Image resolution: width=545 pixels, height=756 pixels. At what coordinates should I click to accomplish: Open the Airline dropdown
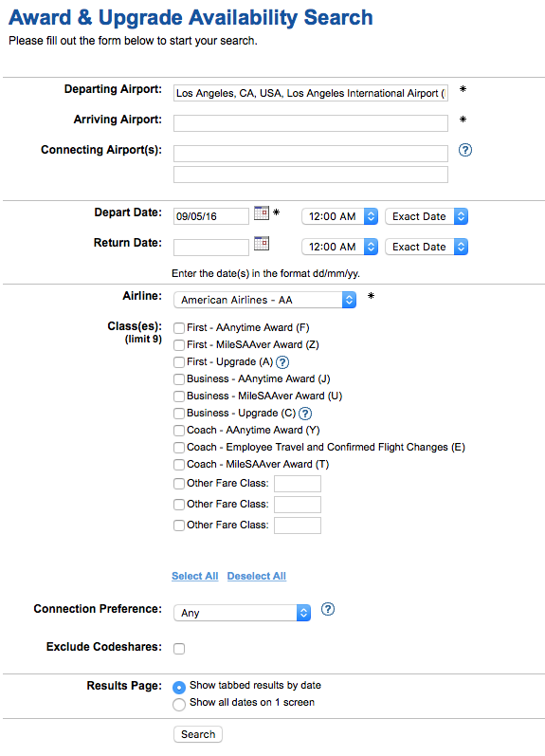pos(264,300)
